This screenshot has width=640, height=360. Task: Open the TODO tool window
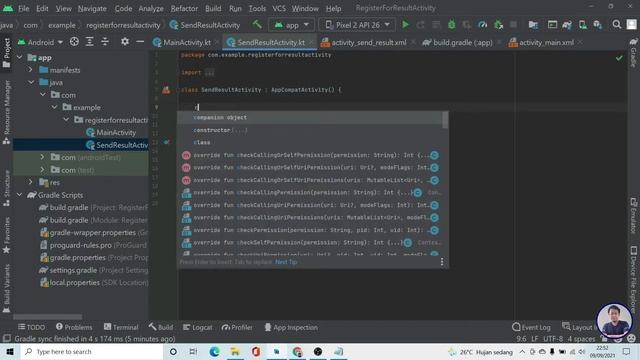coord(31,327)
